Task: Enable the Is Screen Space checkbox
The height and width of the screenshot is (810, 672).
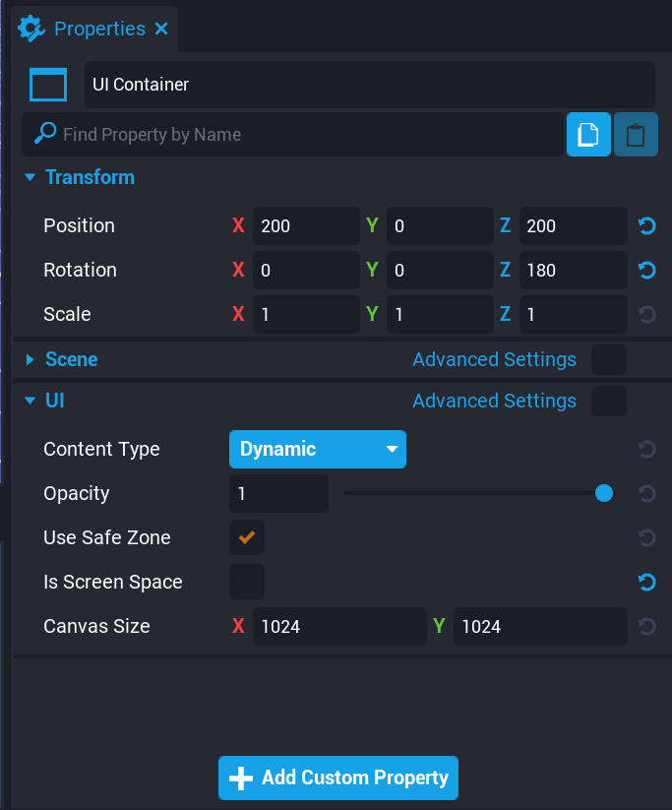Action: (247, 583)
